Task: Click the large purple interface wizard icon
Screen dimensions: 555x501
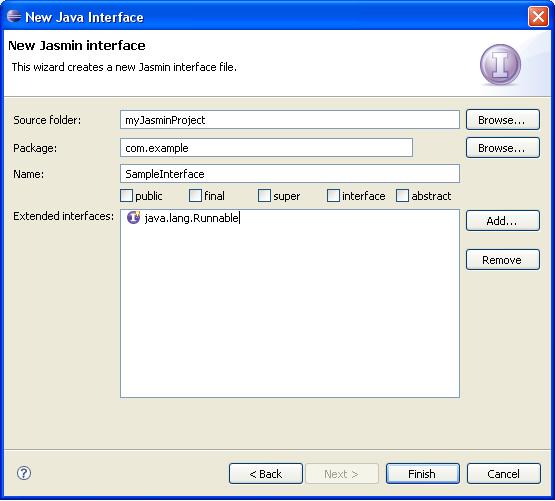Action: (500, 65)
